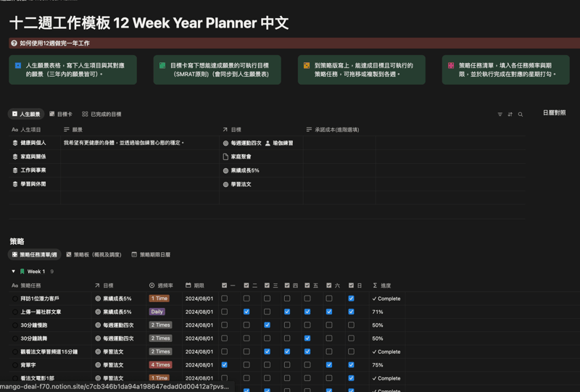The image size is (580, 392).
Task: Open the 日曆對照 link
Action: [554, 113]
